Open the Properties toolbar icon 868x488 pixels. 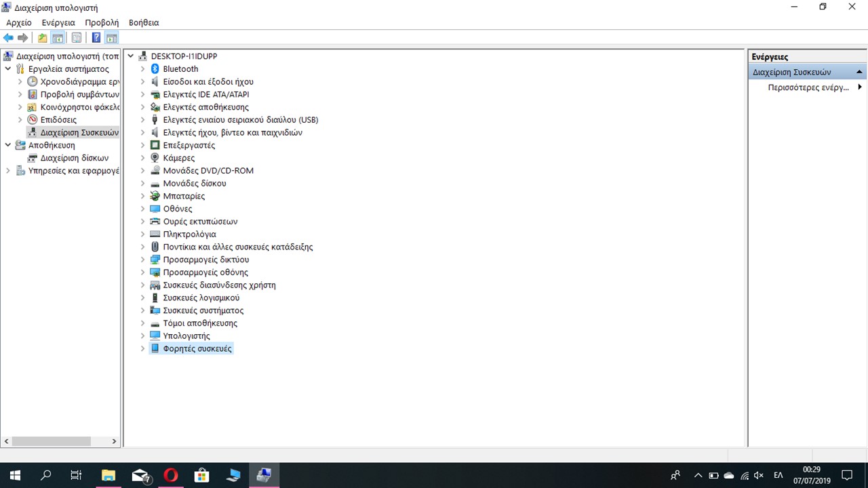pyautogui.click(x=77, y=38)
